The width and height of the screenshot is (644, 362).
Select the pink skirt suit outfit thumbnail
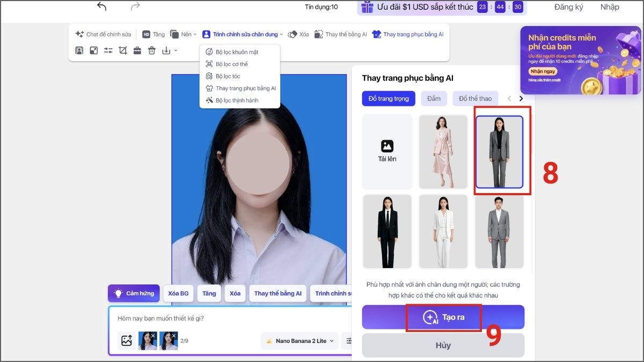point(443,152)
